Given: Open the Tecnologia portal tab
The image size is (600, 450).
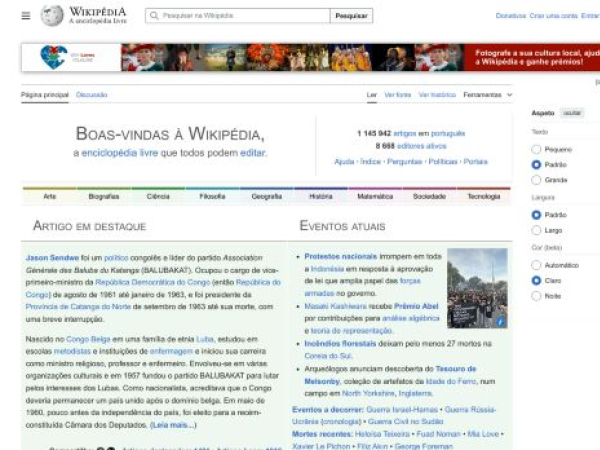Looking at the screenshot, I should pos(484,196).
